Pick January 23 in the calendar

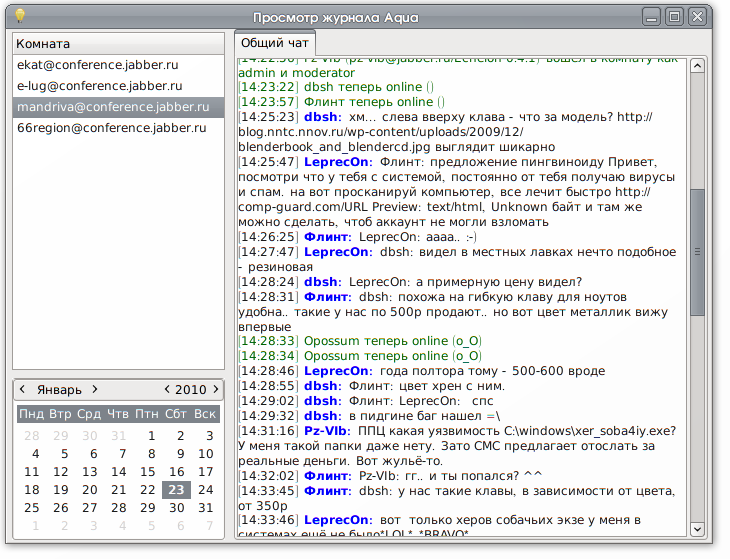point(175,490)
